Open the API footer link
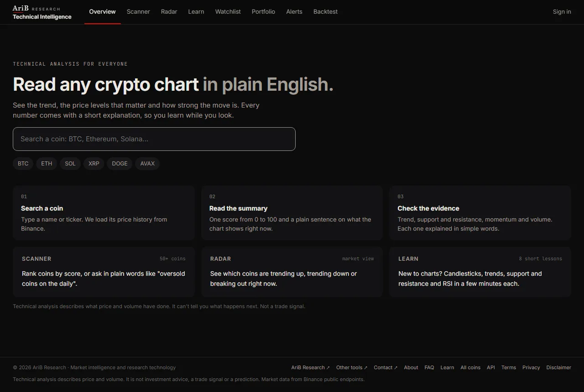The image size is (584, 392). click(x=491, y=367)
